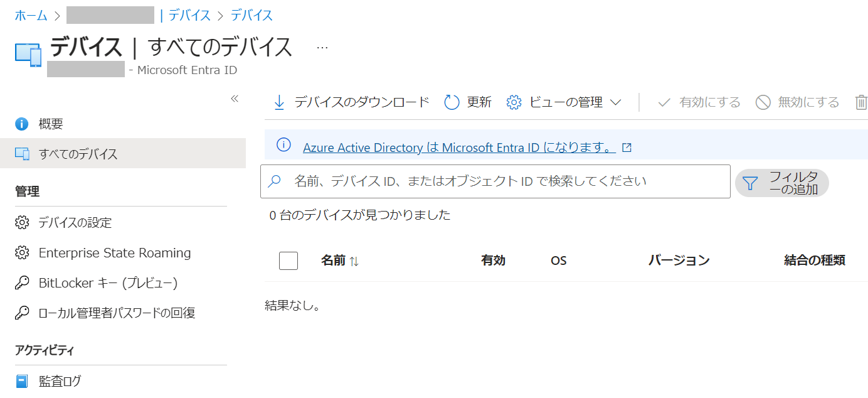The height and width of the screenshot is (398, 868).
Task: Click the Devices page header icon
Action: [x=28, y=55]
